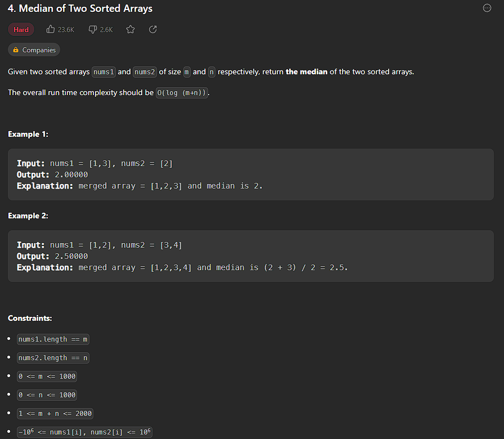Screen dimensions: 504x439
Task: Click the circular arrow feedback icon
Action: (x=152, y=29)
